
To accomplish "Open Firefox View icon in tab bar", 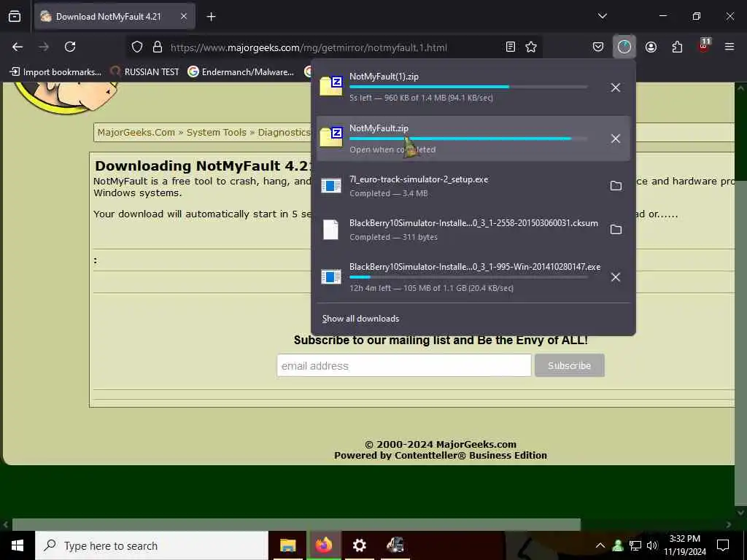I will 15,17.
